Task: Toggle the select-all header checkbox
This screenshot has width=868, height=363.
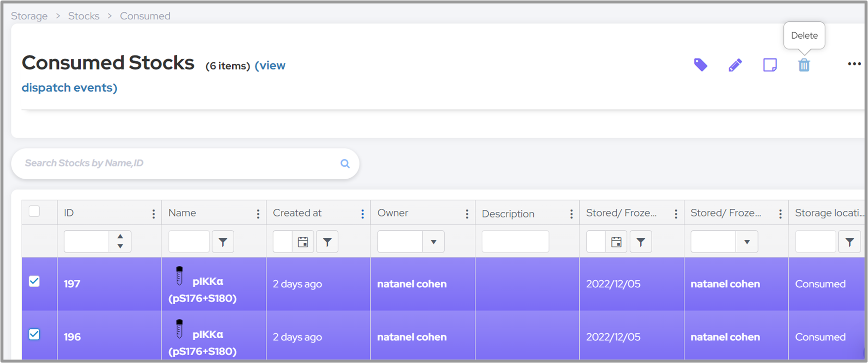Action: [x=34, y=211]
